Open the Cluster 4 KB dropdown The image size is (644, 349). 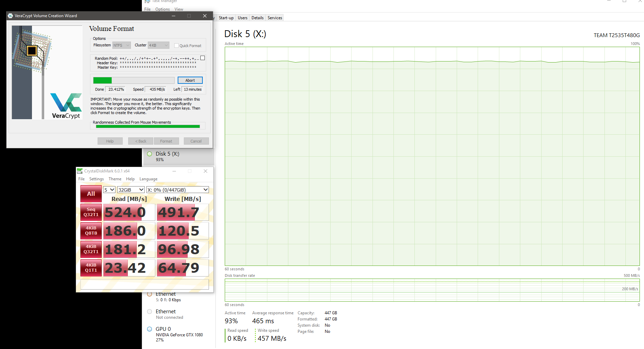click(x=158, y=45)
